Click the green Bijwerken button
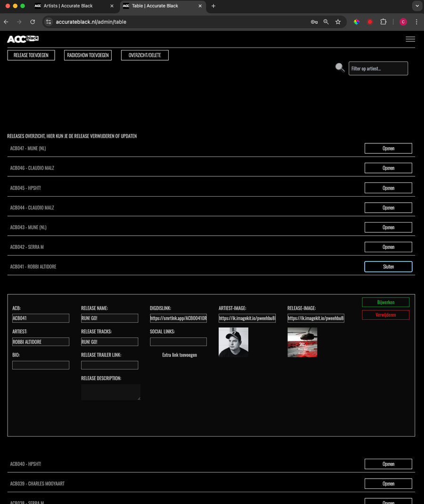The image size is (424, 504). click(x=386, y=302)
